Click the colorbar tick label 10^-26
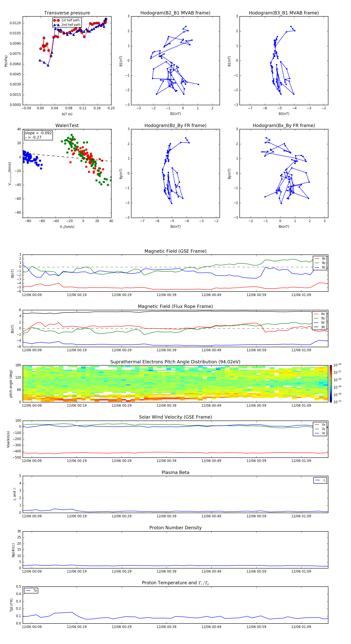This screenshot has height=644, width=351. (x=337, y=365)
